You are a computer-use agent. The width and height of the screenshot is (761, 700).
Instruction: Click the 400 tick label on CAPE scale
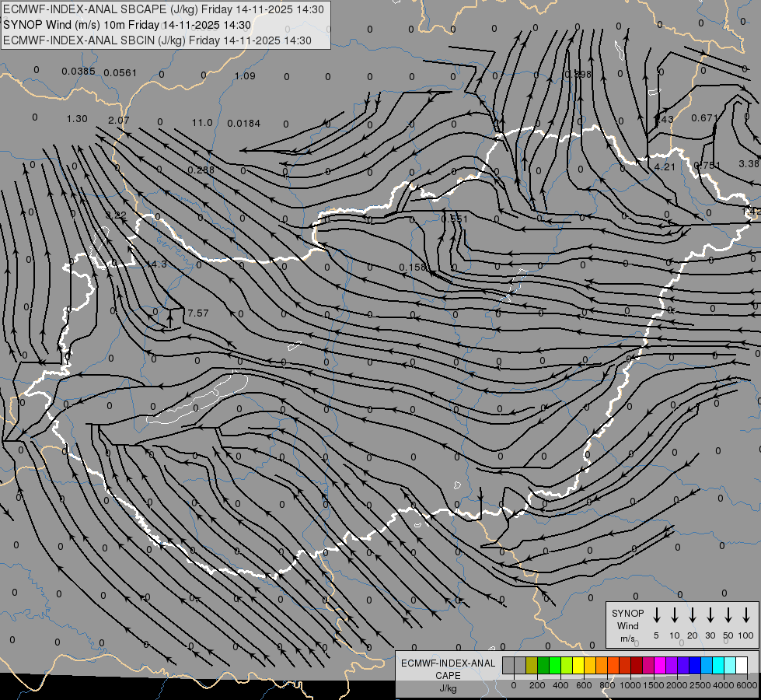click(x=560, y=685)
